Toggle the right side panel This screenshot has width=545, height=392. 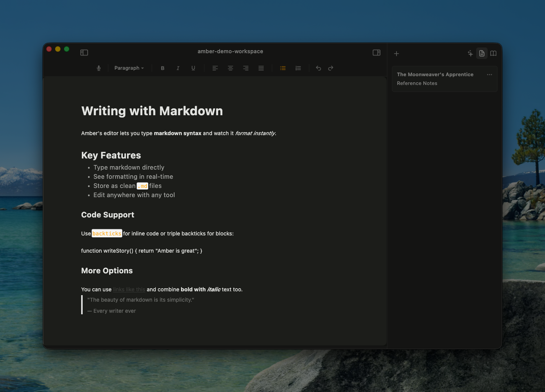[376, 52]
